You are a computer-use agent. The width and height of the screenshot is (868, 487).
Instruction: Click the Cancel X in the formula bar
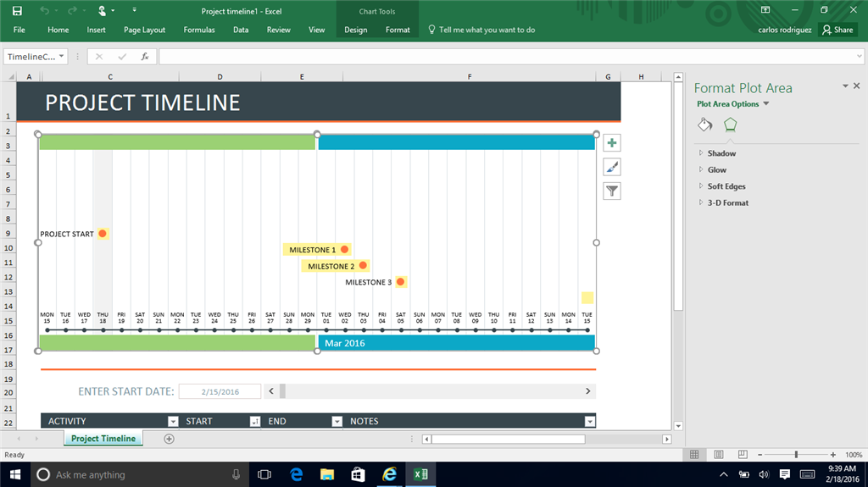tap(99, 57)
